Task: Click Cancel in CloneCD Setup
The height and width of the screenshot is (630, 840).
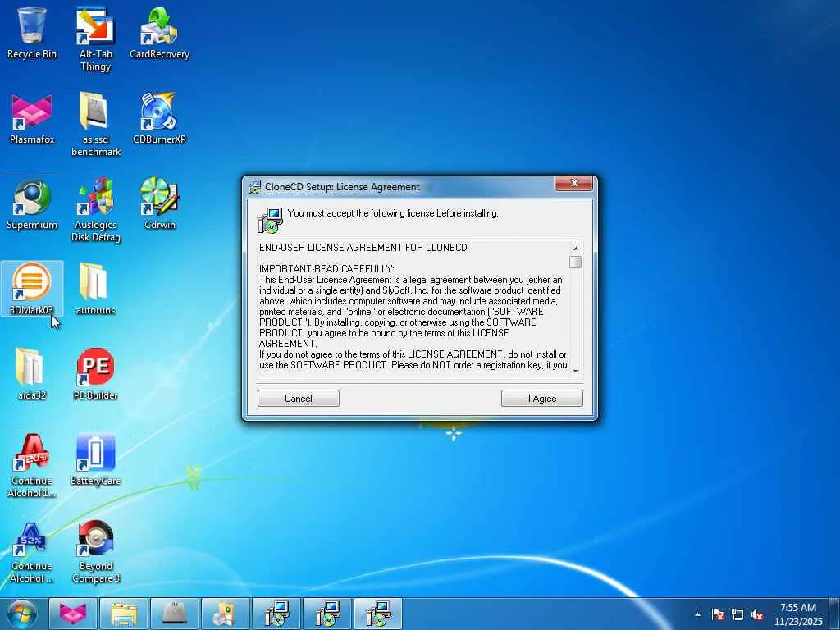Action: click(x=299, y=399)
